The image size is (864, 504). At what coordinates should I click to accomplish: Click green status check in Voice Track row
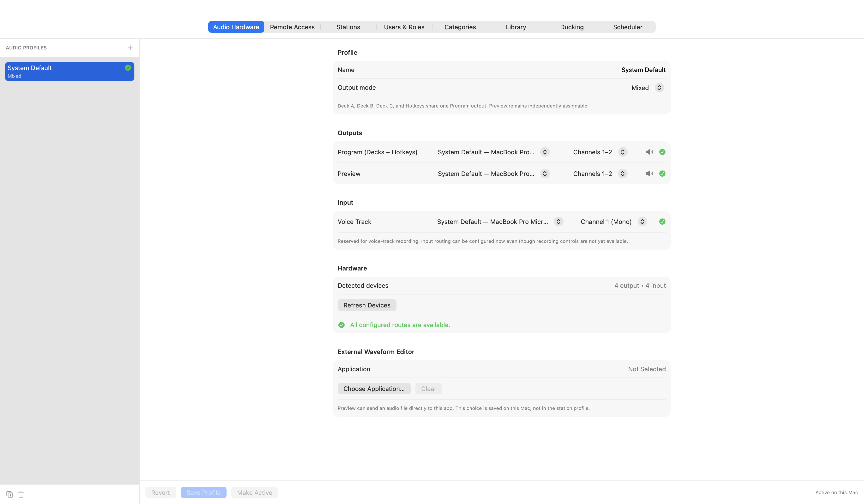pos(662,222)
